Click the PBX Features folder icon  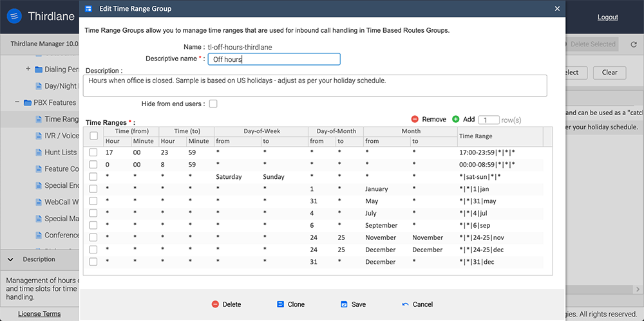[28, 103]
